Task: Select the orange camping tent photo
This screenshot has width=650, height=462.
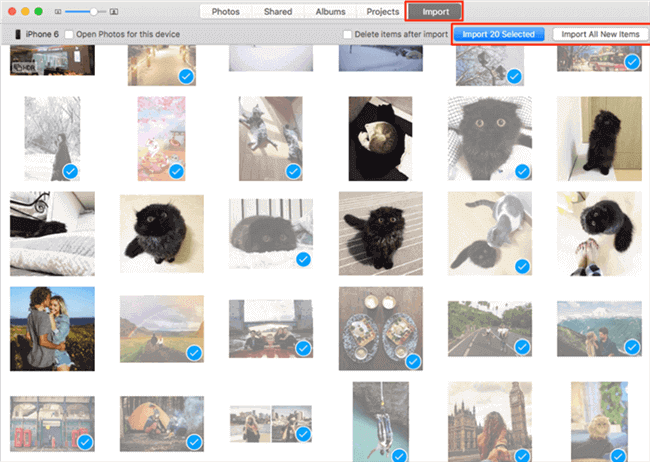Action: (x=162, y=424)
